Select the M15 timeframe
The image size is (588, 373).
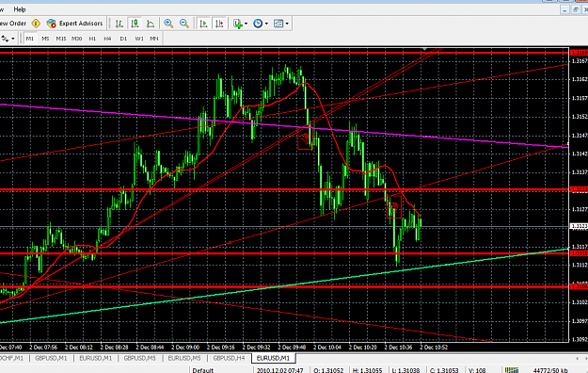click(x=61, y=39)
